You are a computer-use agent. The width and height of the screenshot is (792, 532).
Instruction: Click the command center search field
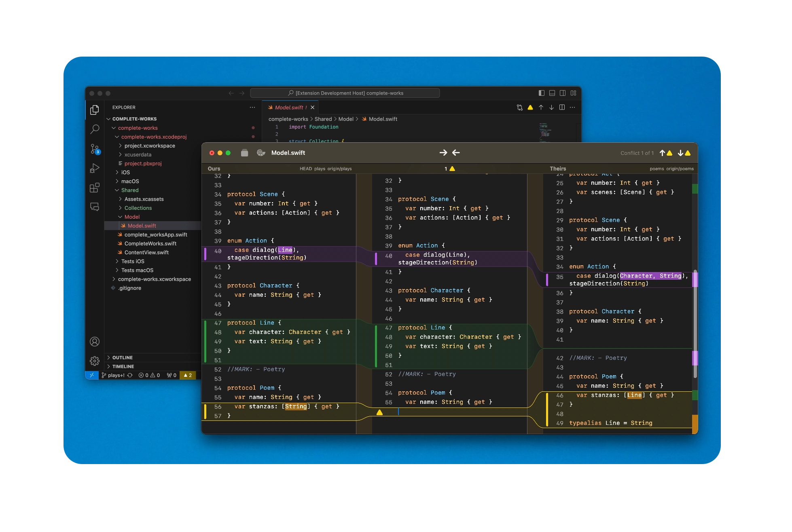pos(345,93)
